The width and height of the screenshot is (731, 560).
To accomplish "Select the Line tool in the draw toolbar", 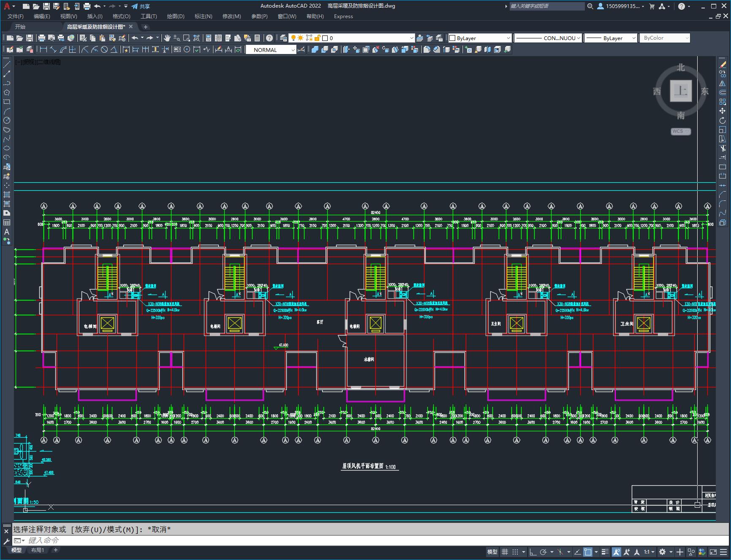I will (x=7, y=65).
